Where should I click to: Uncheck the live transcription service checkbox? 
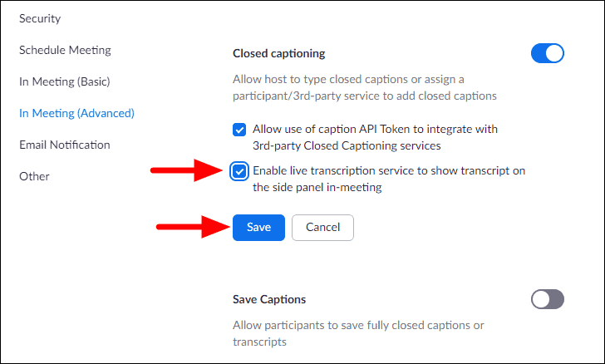pos(239,171)
